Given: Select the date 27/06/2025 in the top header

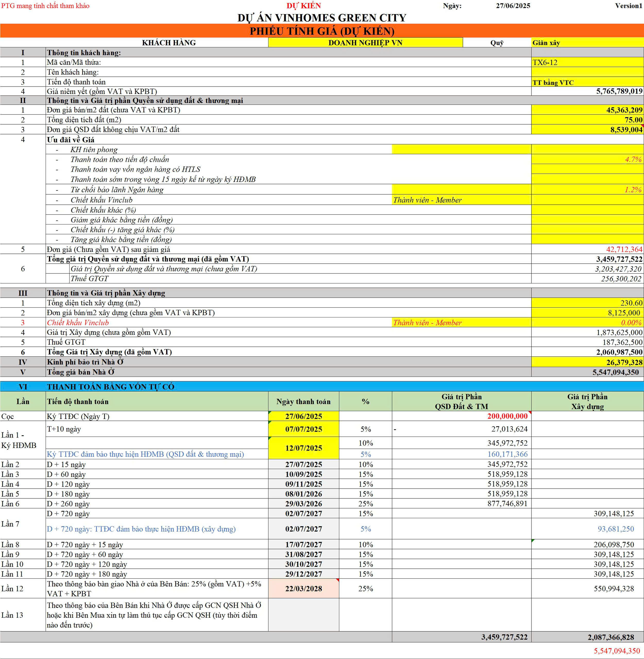Looking at the screenshot, I should click(513, 6).
